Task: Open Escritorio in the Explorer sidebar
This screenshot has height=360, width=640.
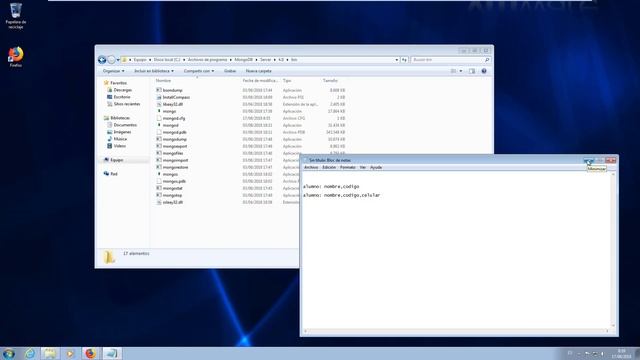Action: click(x=122, y=97)
